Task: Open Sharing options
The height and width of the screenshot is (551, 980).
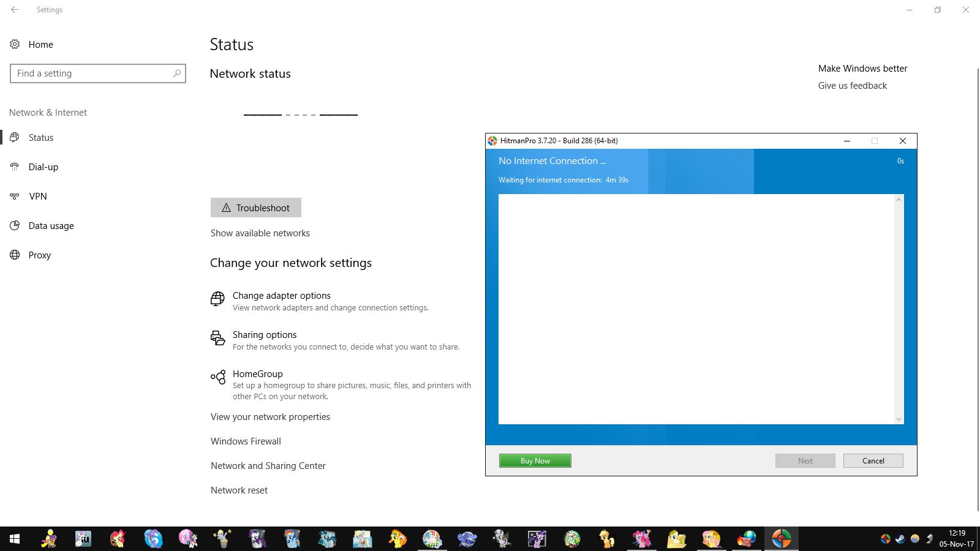Action: (335, 340)
